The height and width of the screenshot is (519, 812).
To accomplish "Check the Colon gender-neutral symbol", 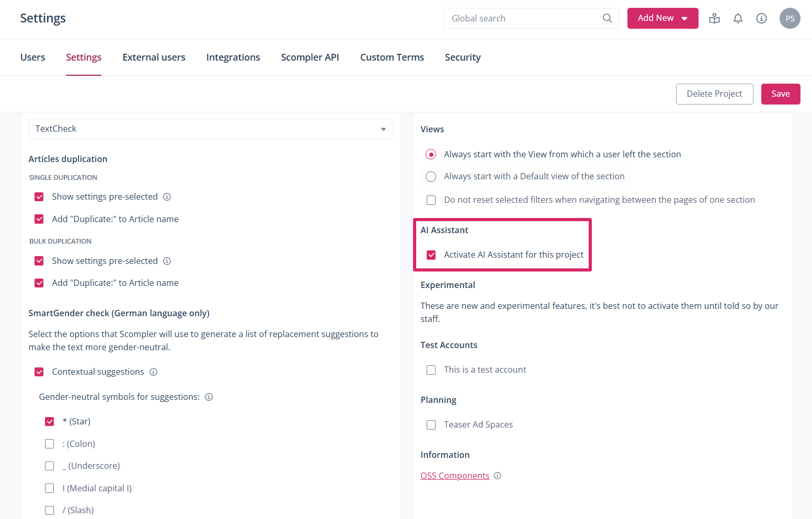I will [50, 444].
